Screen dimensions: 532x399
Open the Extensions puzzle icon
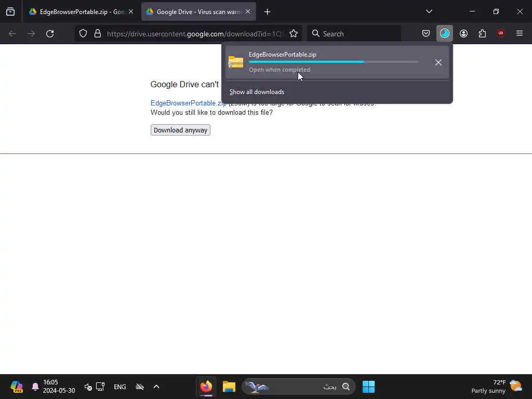tap(482, 33)
